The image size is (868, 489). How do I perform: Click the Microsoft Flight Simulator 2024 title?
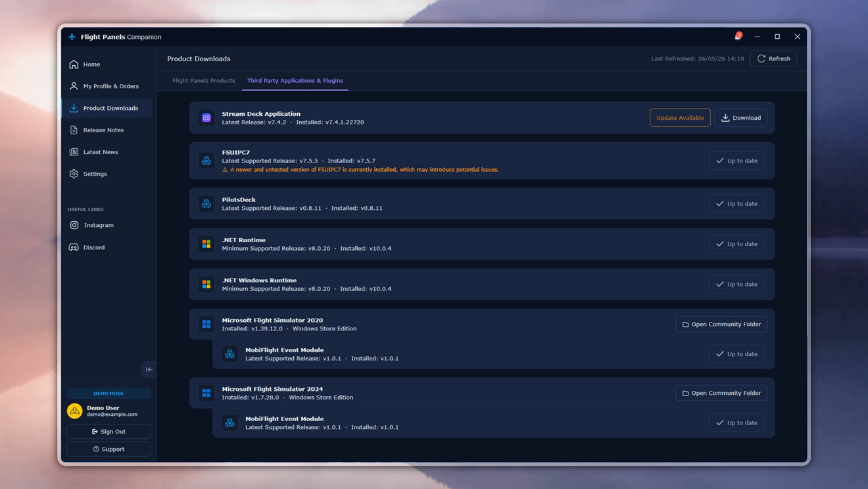[x=272, y=389]
